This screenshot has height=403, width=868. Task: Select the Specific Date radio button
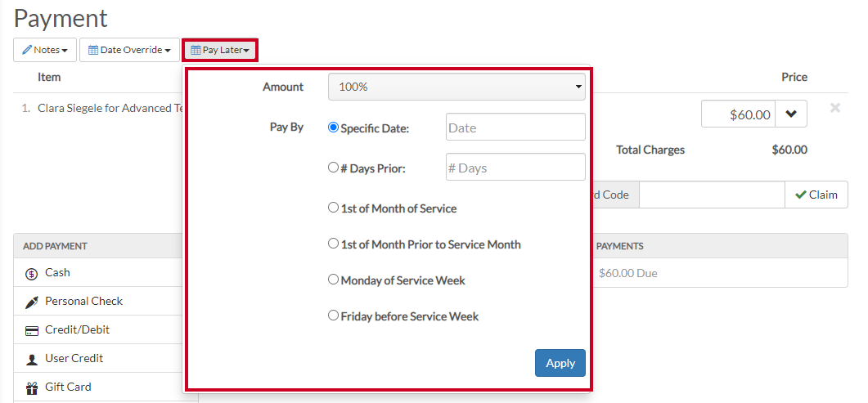tap(333, 128)
